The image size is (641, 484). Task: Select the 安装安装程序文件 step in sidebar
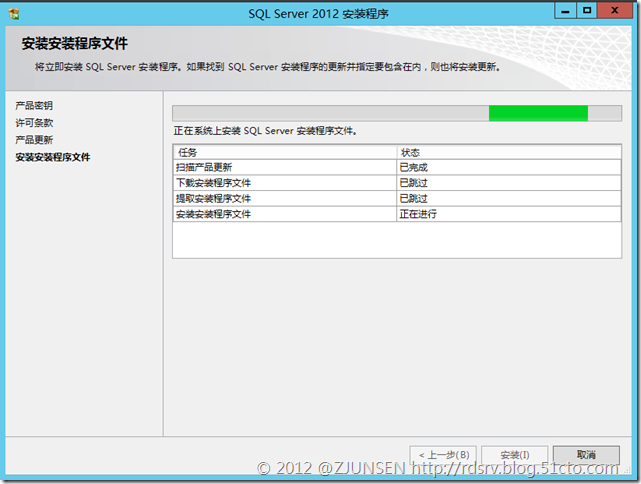coord(53,157)
